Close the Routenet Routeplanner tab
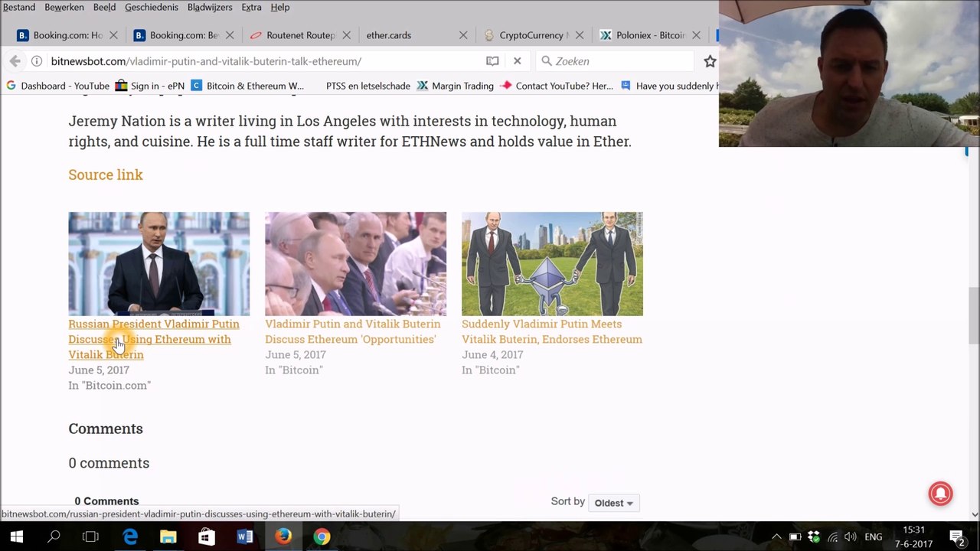This screenshot has width=980, height=551. coord(346,35)
